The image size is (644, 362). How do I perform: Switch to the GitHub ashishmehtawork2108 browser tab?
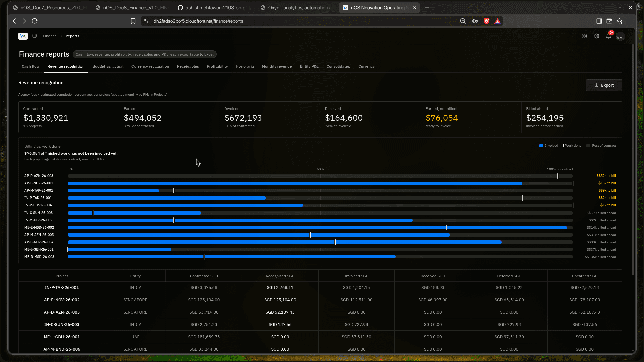tap(214, 8)
